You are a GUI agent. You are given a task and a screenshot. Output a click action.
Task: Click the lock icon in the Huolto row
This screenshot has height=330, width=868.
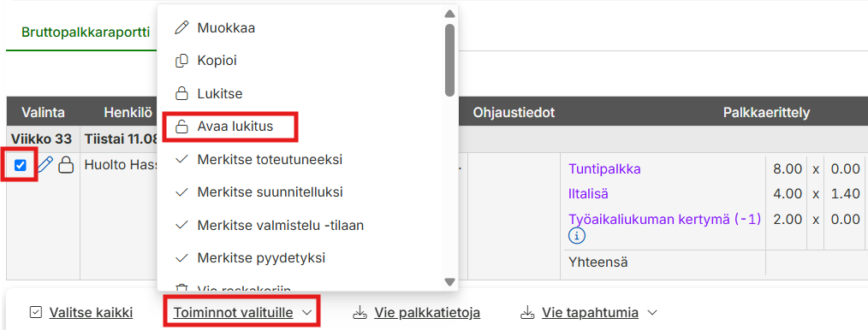coord(66,165)
